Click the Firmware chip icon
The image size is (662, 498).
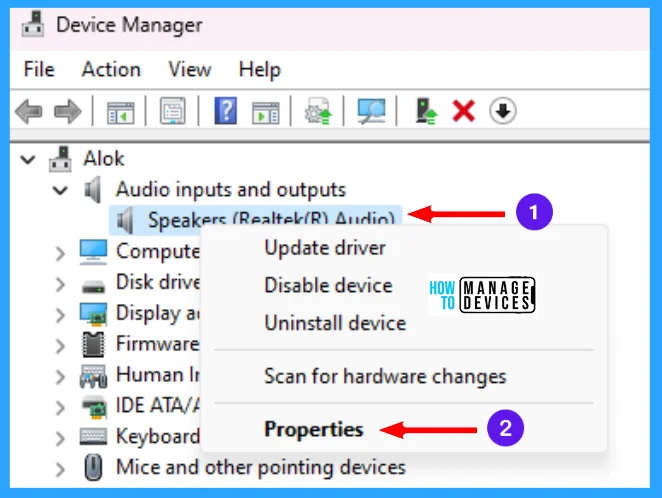tap(93, 344)
